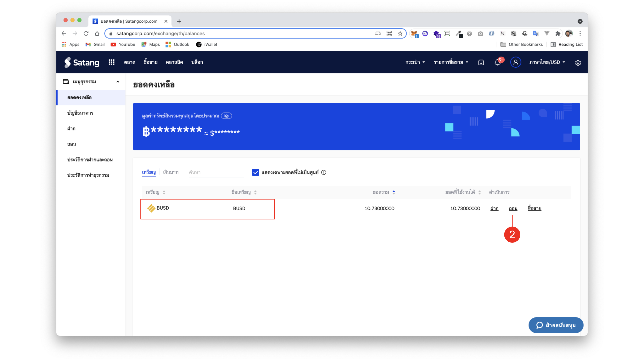Open a new browser tab
Image resolution: width=644 pixels, height=361 pixels.
(179, 22)
